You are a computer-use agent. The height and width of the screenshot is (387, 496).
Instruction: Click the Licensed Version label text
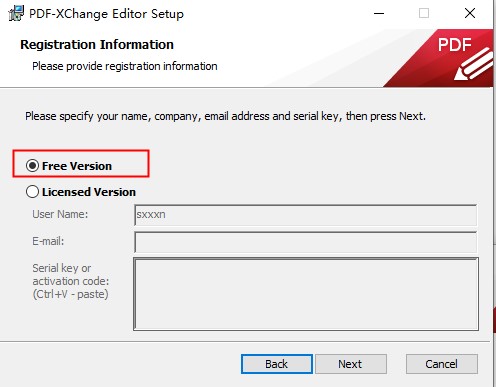click(x=89, y=192)
